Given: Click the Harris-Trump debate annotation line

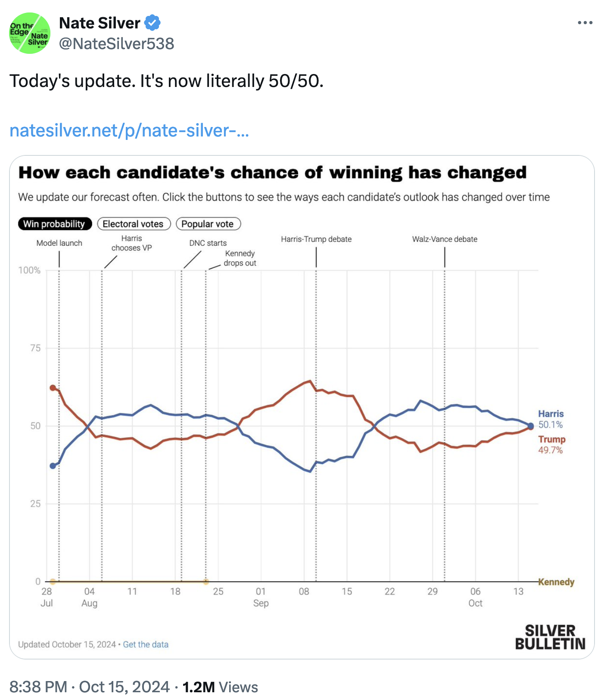Looking at the screenshot, I should point(317,258).
